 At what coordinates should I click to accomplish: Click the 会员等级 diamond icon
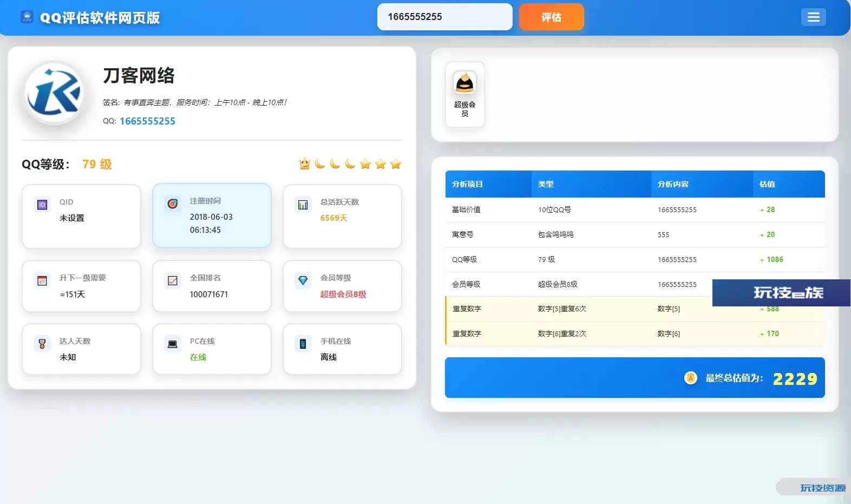[303, 280]
